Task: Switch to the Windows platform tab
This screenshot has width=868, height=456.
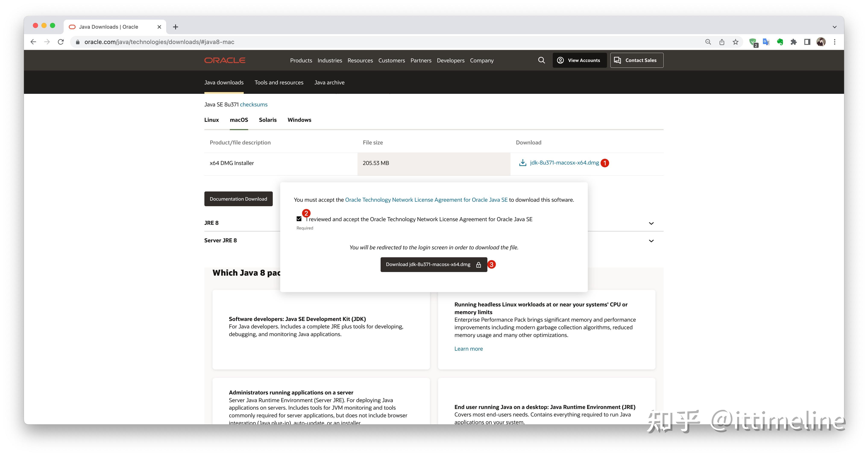Action: pyautogui.click(x=299, y=120)
